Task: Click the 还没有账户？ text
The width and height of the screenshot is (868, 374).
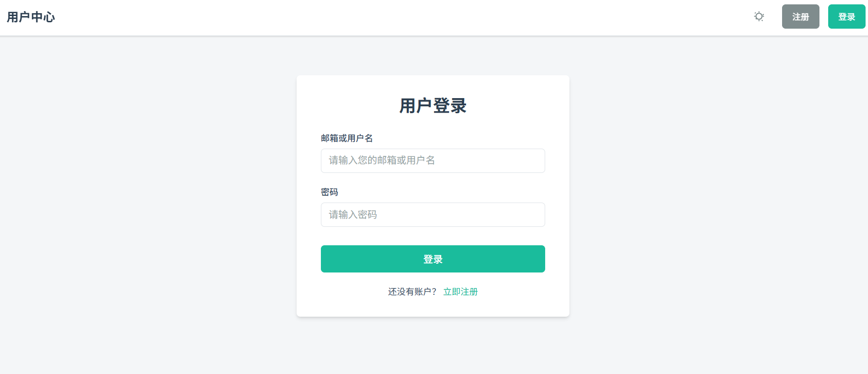Action: [x=412, y=291]
